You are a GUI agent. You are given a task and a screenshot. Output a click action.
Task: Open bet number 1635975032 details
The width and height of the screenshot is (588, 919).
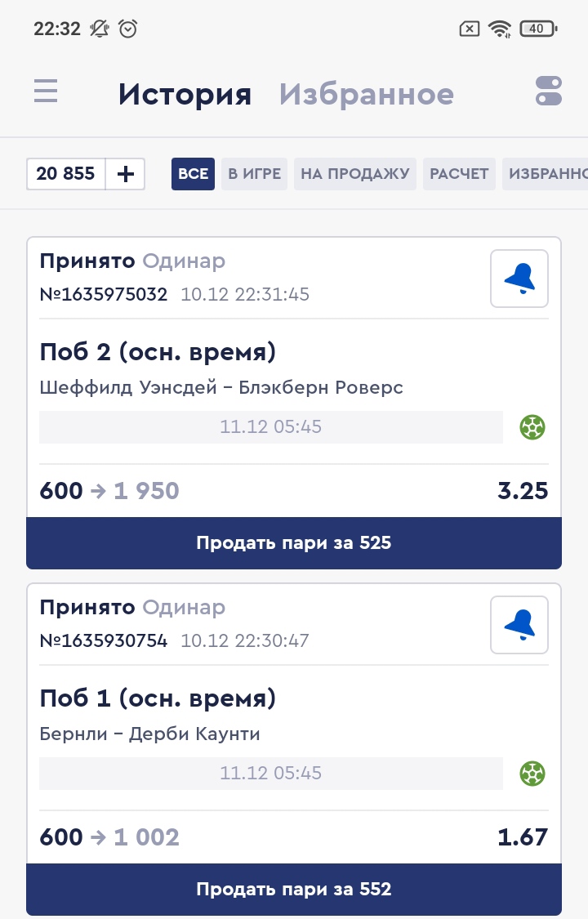tap(104, 295)
